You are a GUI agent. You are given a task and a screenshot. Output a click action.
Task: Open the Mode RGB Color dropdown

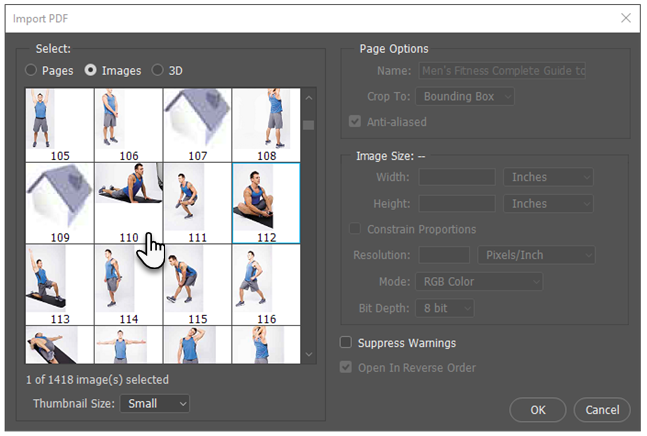coord(480,282)
